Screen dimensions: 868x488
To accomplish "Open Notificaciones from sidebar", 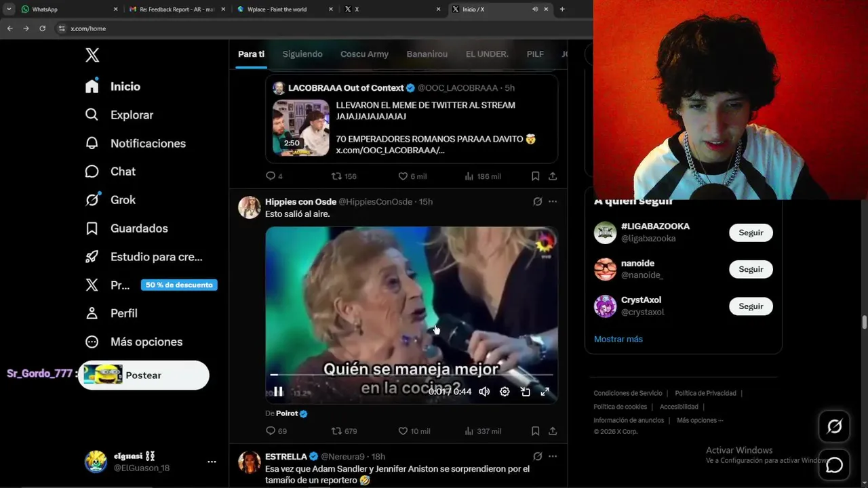I will [135, 143].
